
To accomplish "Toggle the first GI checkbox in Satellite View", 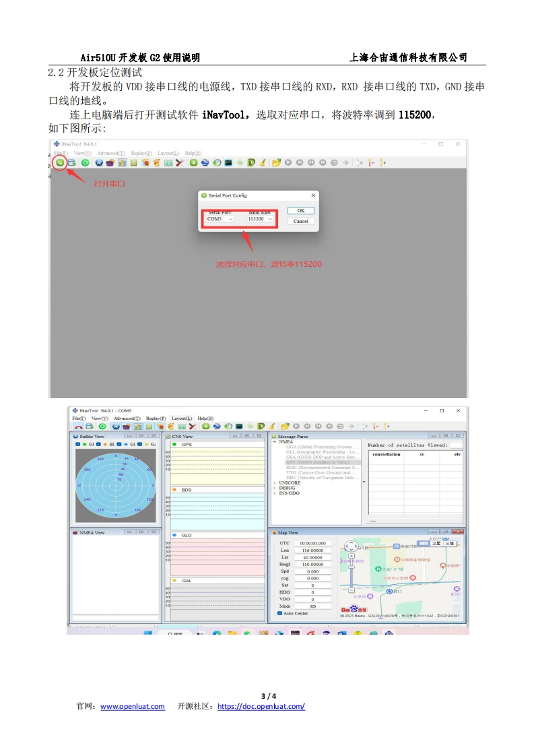I will 77,445.
